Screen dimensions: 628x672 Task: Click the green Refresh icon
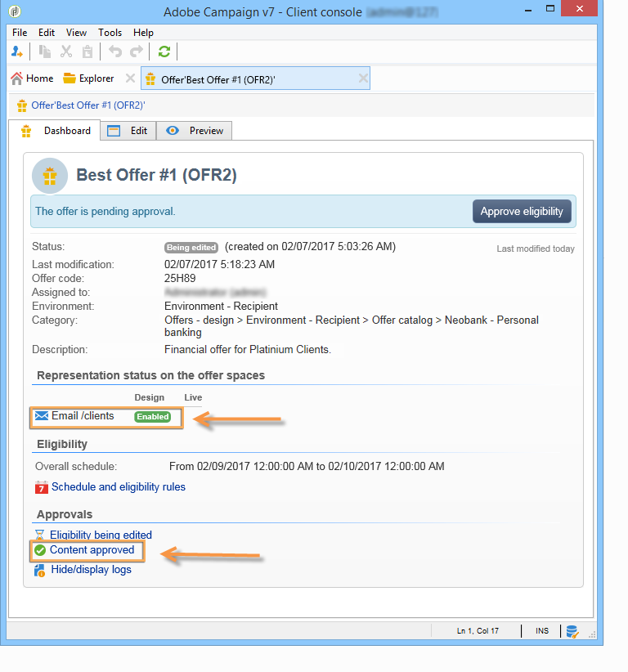(164, 52)
